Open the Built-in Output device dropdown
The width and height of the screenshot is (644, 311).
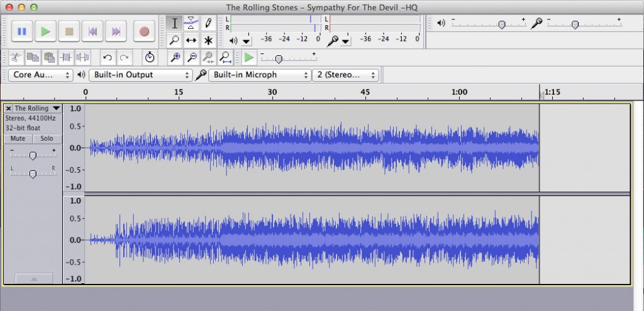tap(140, 75)
